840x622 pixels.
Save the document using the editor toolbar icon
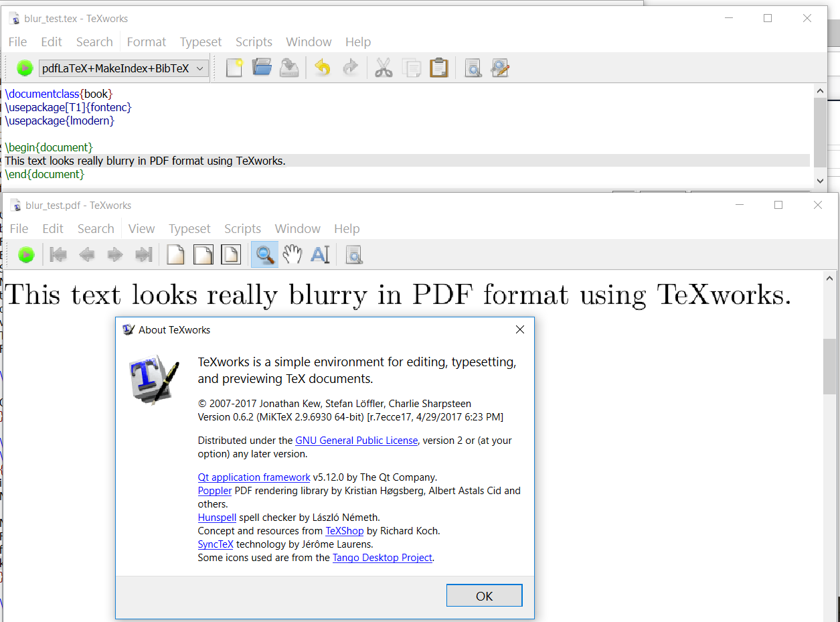[289, 68]
